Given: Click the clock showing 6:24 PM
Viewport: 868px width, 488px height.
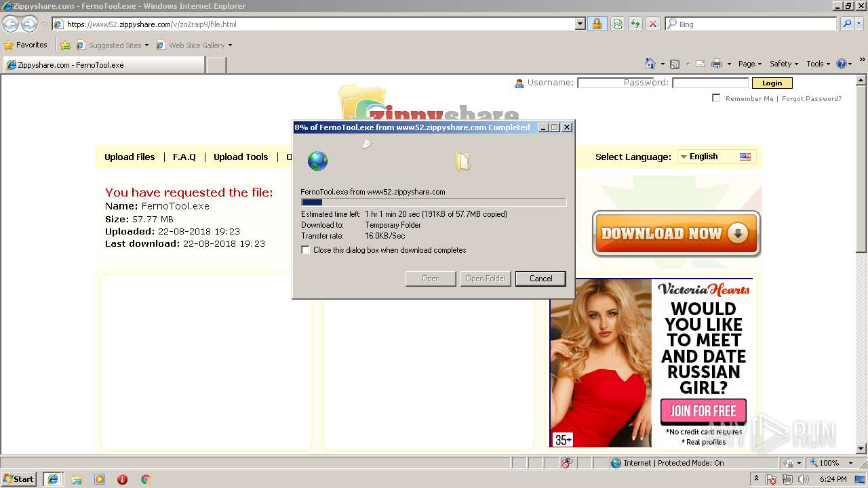Looking at the screenshot, I should pyautogui.click(x=833, y=479).
